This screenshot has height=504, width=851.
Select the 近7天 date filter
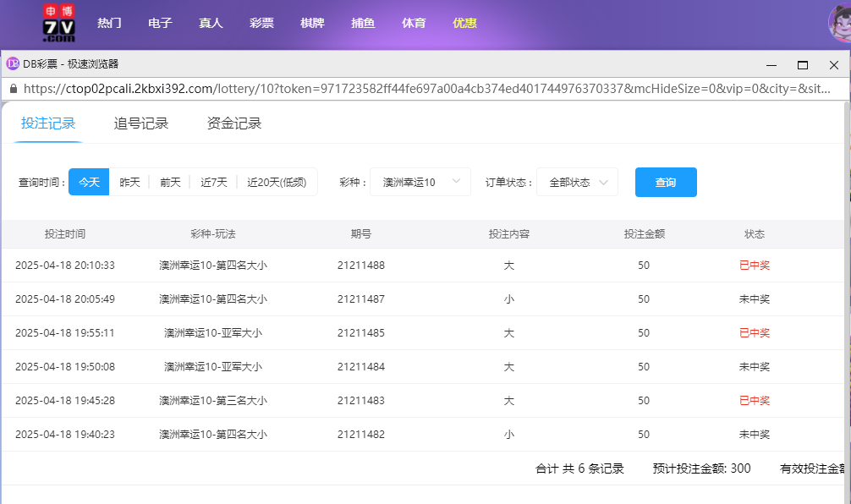coord(212,181)
